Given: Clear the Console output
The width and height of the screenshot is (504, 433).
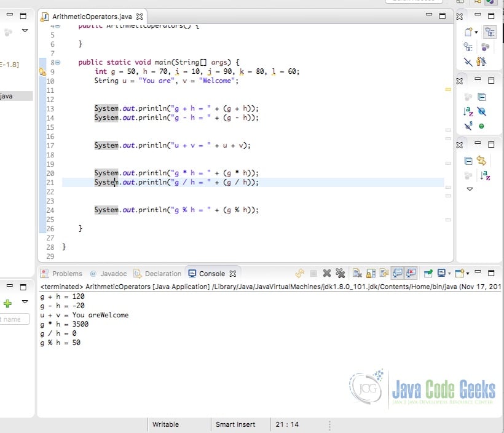Looking at the screenshot, I should 356,273.
